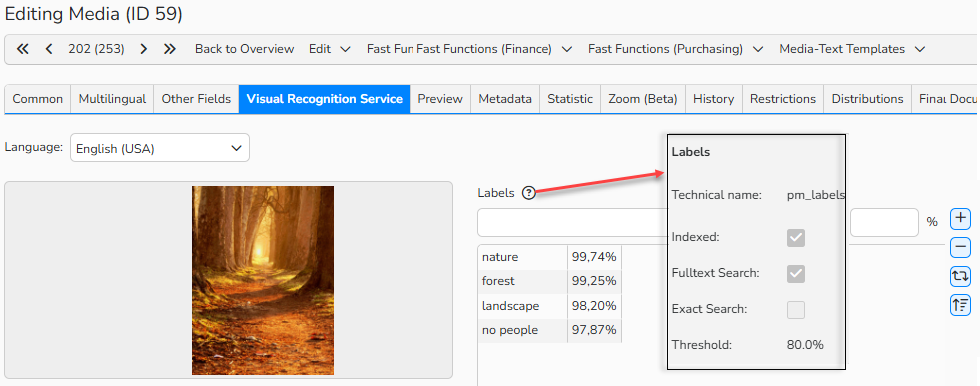This screenshot has height=386, width=980.
Task: Toggle the Fulltext Search checkbox
Action: click(x=796, y=274)
